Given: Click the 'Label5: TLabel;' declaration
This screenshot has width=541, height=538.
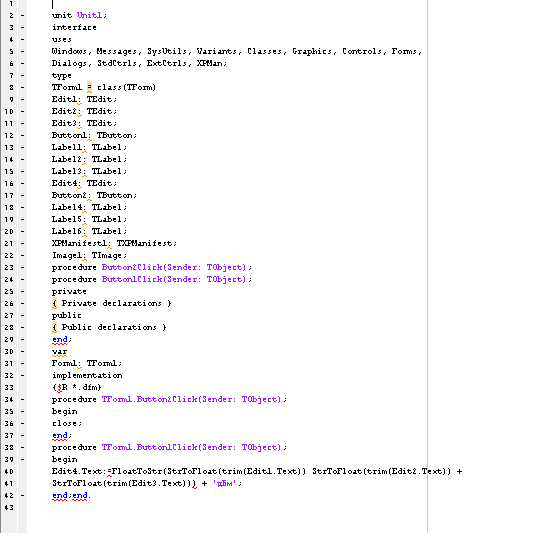Looking at the screenshot, I should pos(89,219).
